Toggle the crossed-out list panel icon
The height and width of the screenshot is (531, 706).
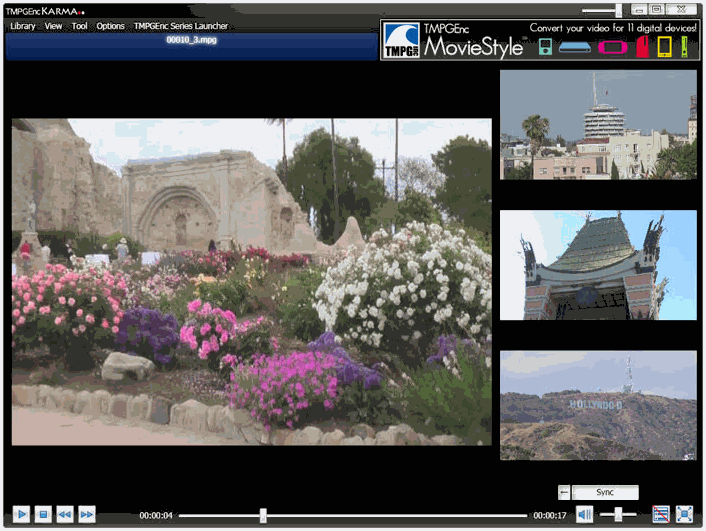661,514
